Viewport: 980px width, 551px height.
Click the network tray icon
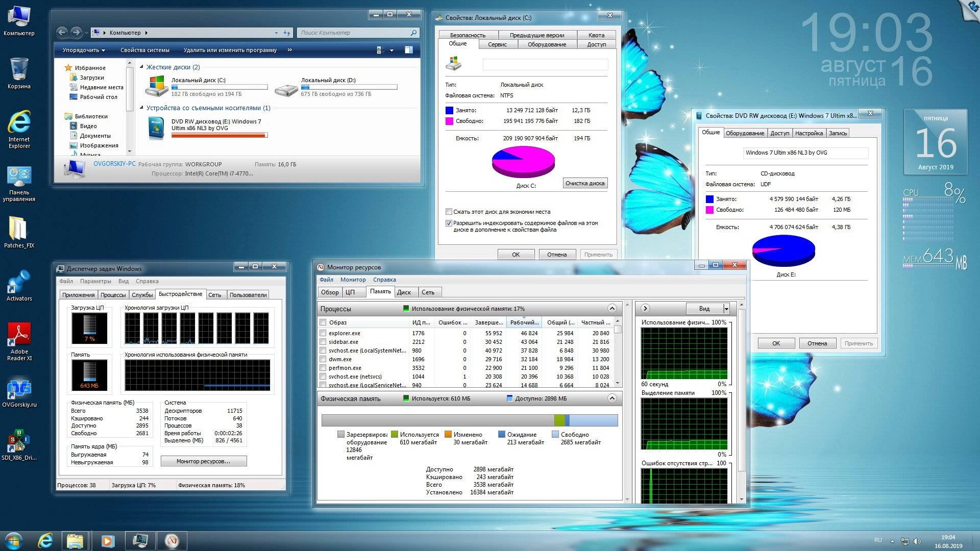904,541
